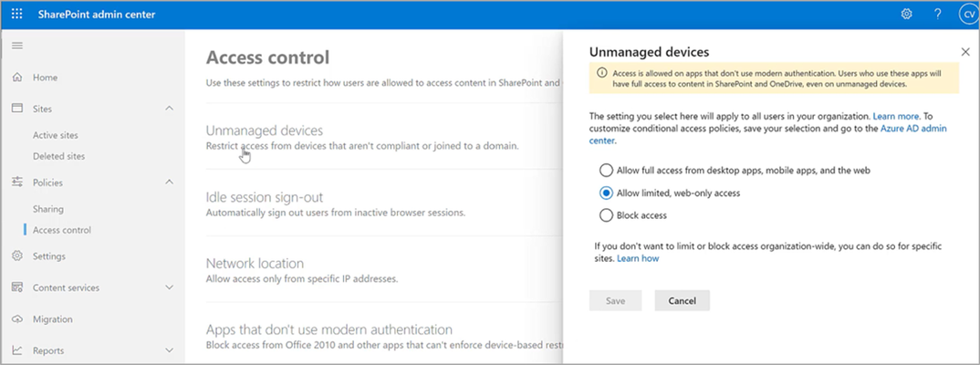The height and width of the screenshot is (365, 980).
Task: Collapse the Policies section chevron
Action: tap(169, 182)
